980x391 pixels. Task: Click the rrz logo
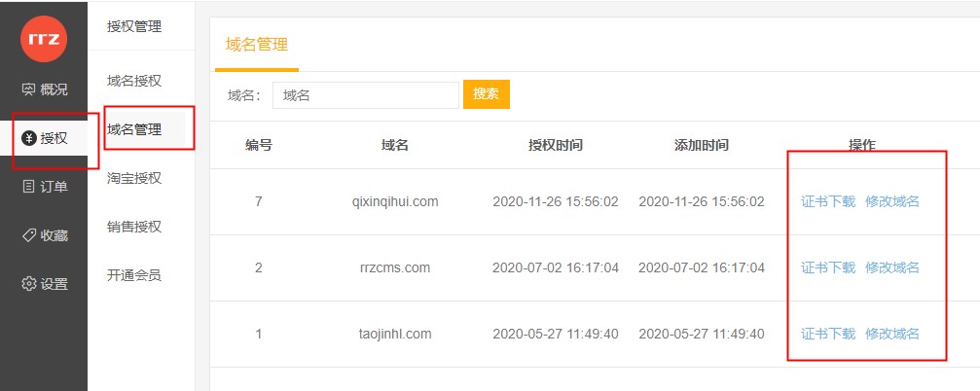pos(44,39)
